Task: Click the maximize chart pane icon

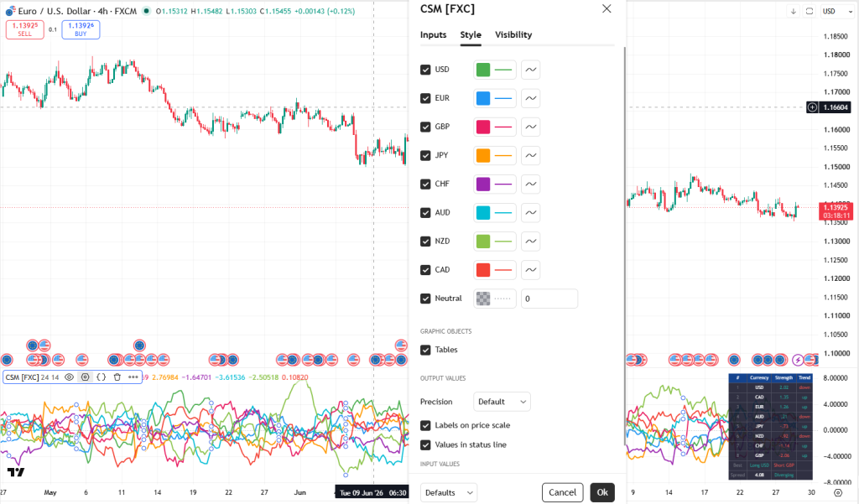Action: pos(810,11)
